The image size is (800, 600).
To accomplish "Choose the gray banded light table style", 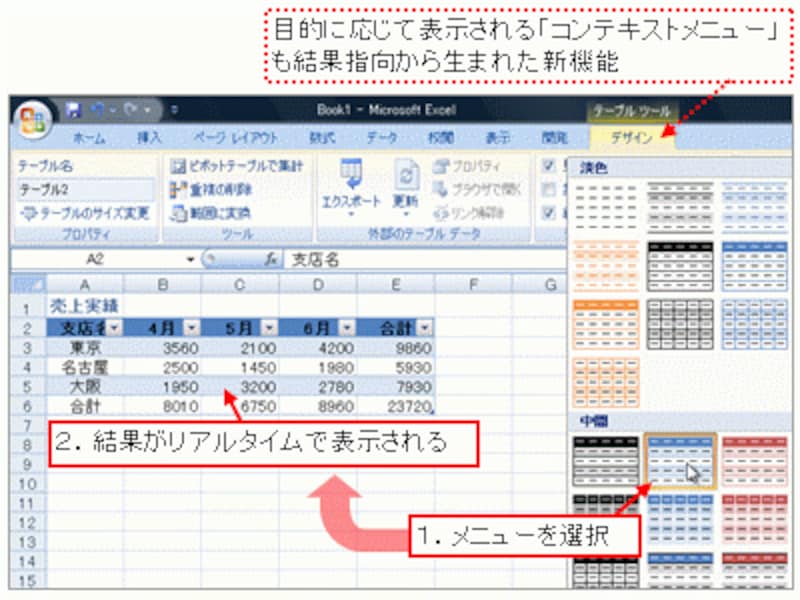I will [x=680, y=208].
